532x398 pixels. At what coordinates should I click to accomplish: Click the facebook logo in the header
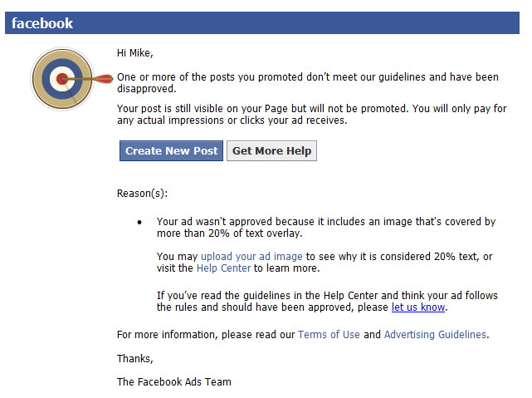tap(42, 23)
